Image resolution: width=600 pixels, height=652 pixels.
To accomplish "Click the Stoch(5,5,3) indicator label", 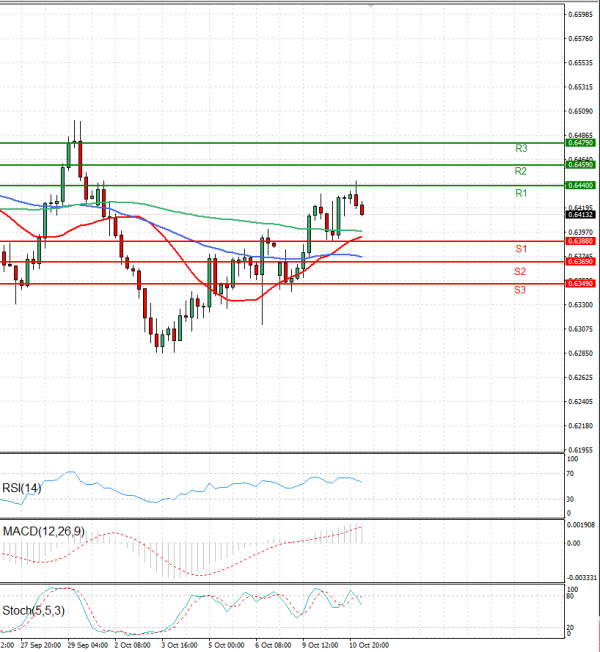I will point(33,610).
